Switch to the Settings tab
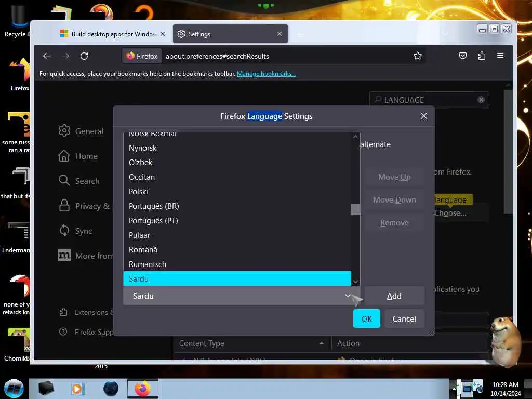This screenshot has width=532, height=399. coord(230,34)
